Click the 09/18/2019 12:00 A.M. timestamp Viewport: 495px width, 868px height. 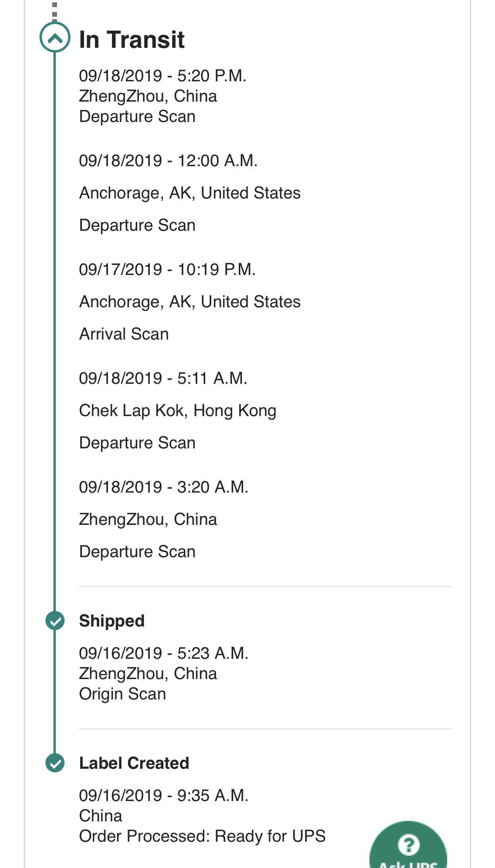pos(168,161)
